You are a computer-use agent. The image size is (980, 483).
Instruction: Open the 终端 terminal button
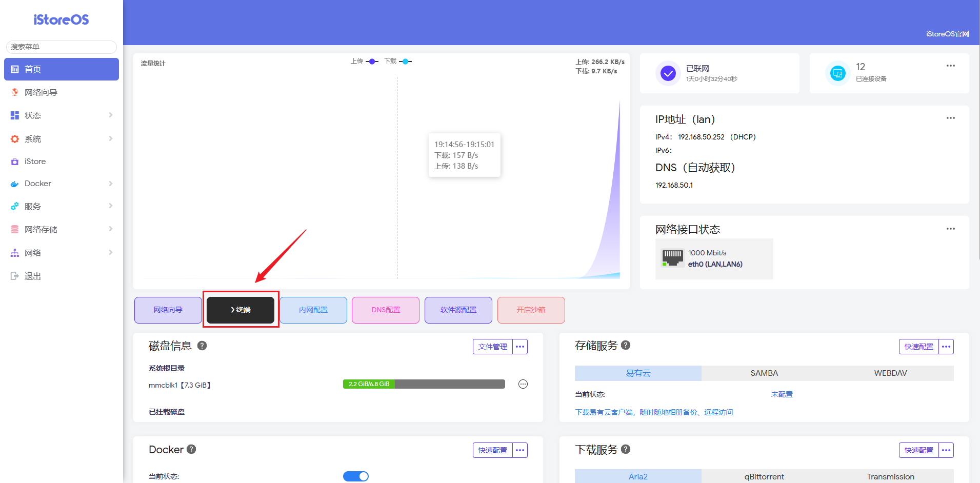pyautogui.click(x=241, y=310)
